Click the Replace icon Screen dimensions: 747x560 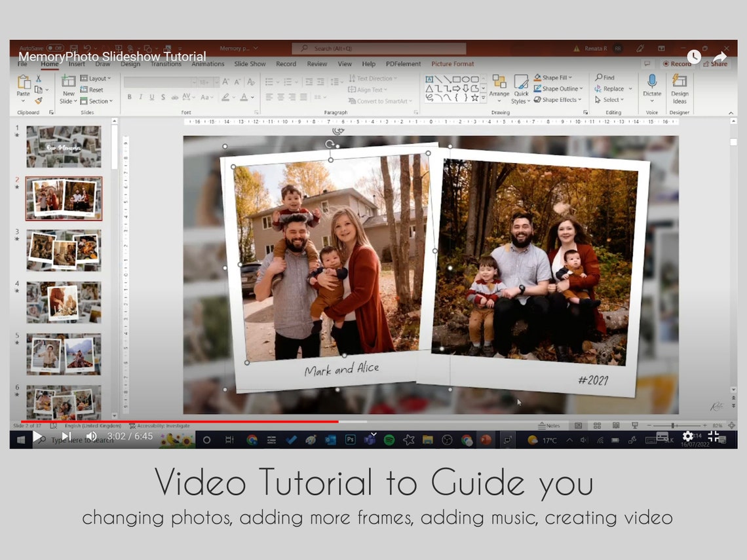(611, 88)
